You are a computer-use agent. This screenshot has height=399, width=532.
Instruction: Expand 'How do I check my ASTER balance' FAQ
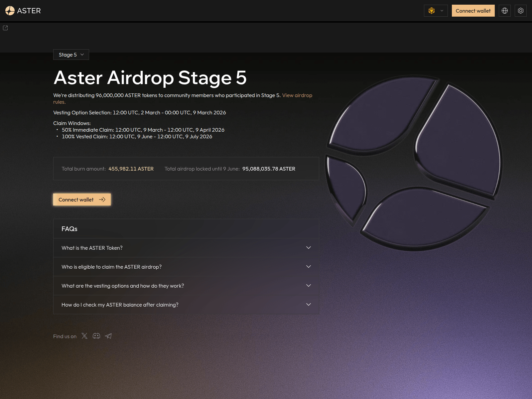click(186, 305)
